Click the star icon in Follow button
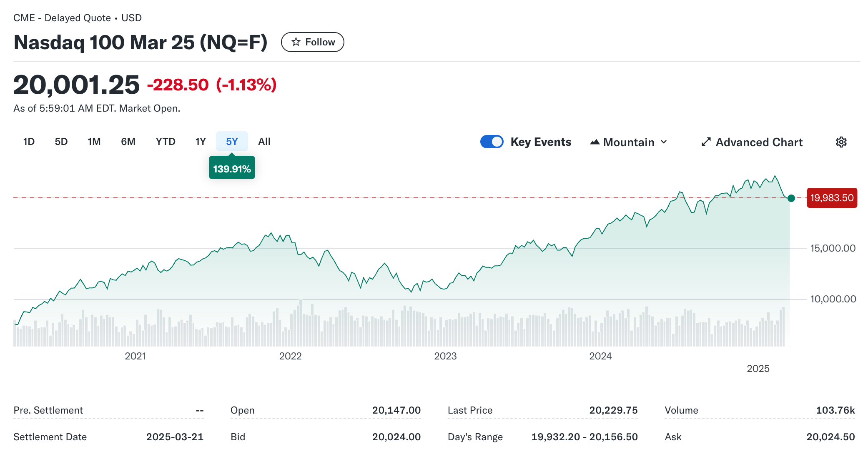The height and width of the screenshot is (454, 868). (296, 42)
